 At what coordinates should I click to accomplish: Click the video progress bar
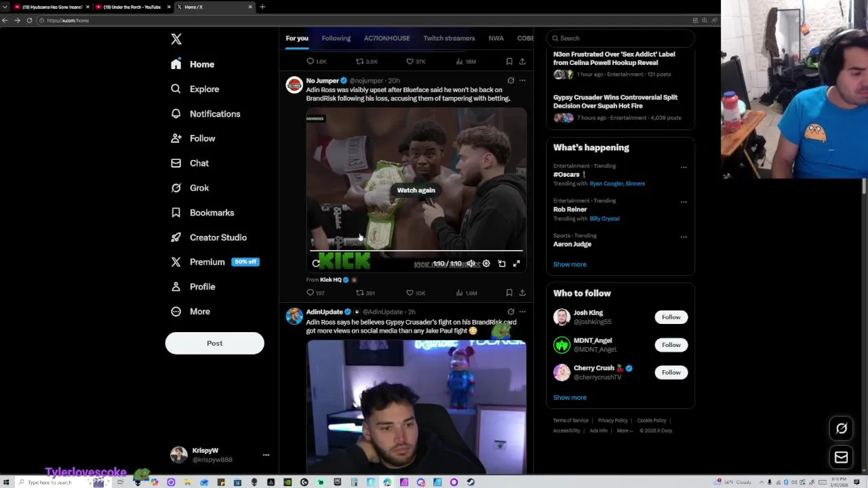click(x=416, y=251)
